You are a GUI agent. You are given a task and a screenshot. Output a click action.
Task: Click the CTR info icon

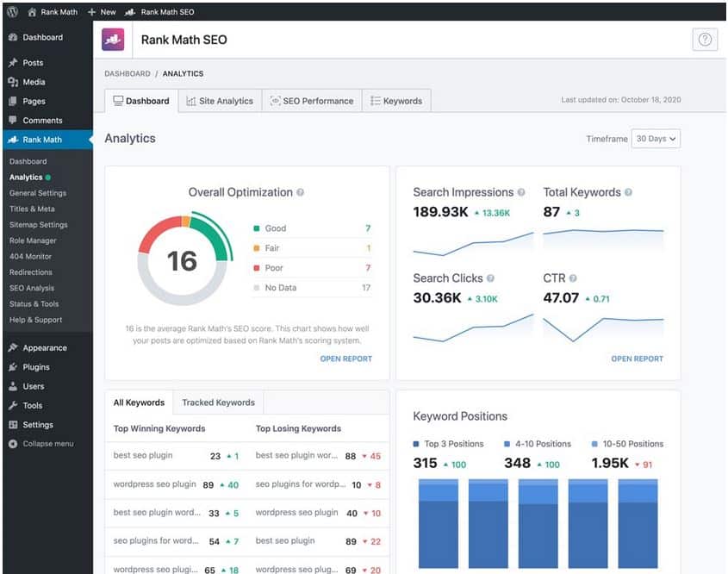tap(573, 278)
